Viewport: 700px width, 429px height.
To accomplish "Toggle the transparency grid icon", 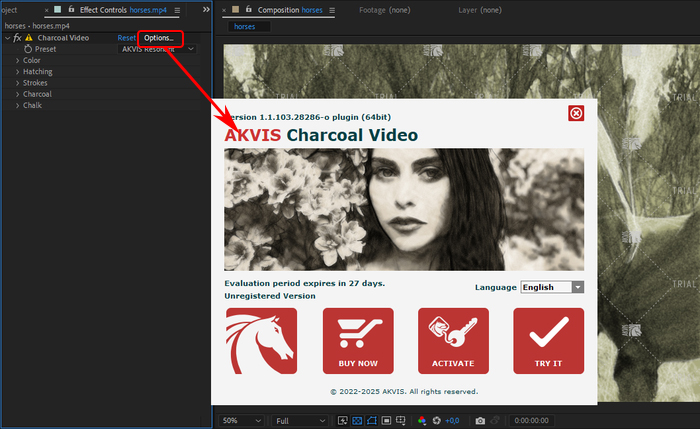I will (357, 421).
